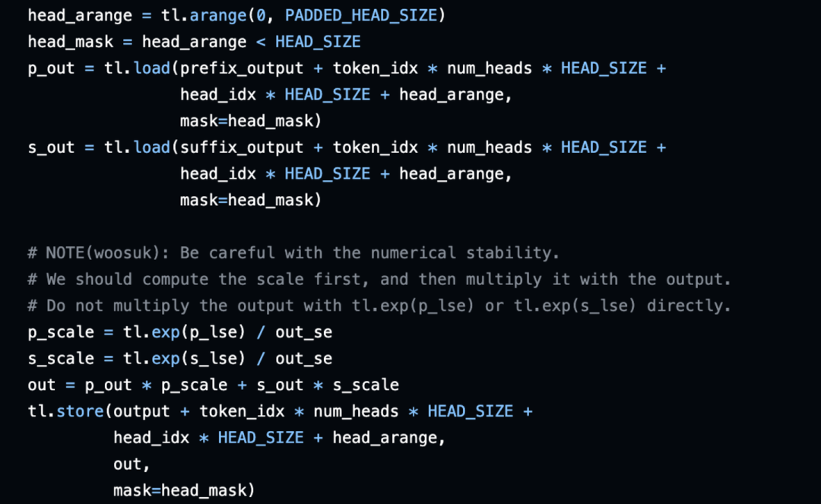Screen dimensions: 821x504
Task: Click suffix_output in the s_out load
Action: (242, 147)
